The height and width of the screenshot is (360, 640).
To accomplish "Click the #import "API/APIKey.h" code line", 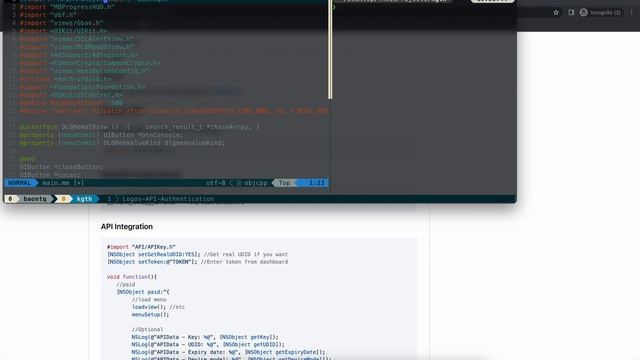I will pyautogui.click(x=141, y=247).
